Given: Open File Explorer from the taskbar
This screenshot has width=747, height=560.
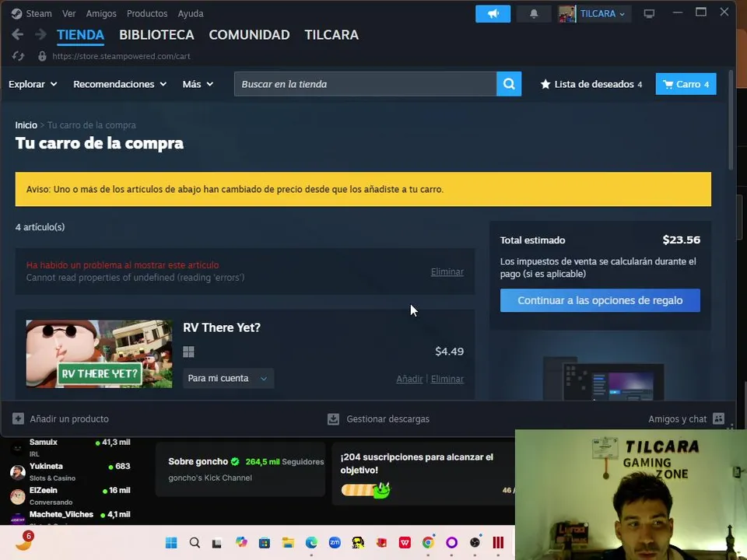Looking at the screenshot, I should [288, 542].
